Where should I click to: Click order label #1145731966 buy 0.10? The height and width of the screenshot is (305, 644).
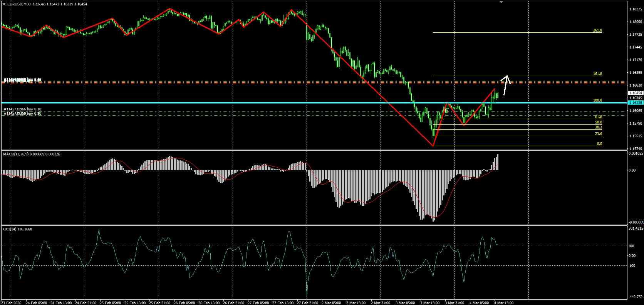[x=23, y=109]
